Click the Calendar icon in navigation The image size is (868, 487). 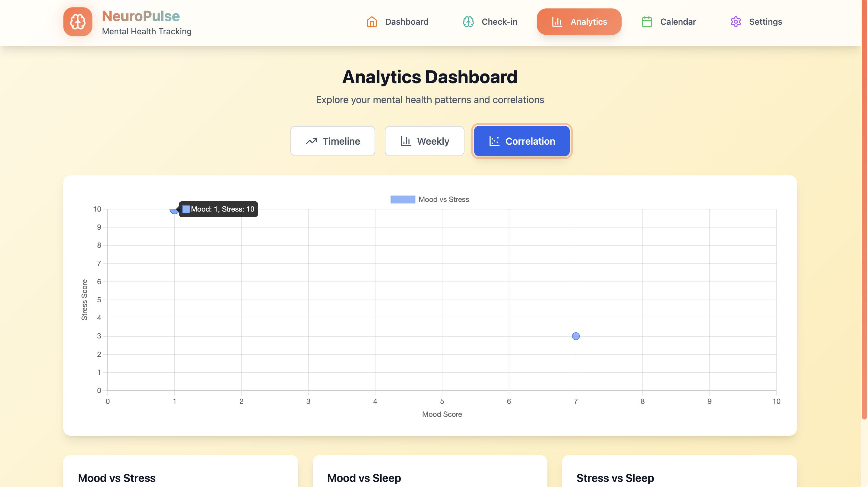(647, 22)
